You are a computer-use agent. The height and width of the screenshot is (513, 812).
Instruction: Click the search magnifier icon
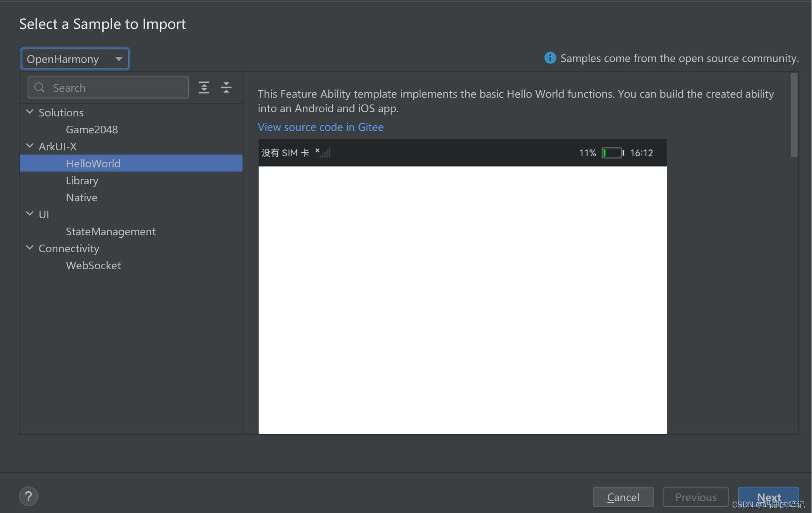[39, 87]
